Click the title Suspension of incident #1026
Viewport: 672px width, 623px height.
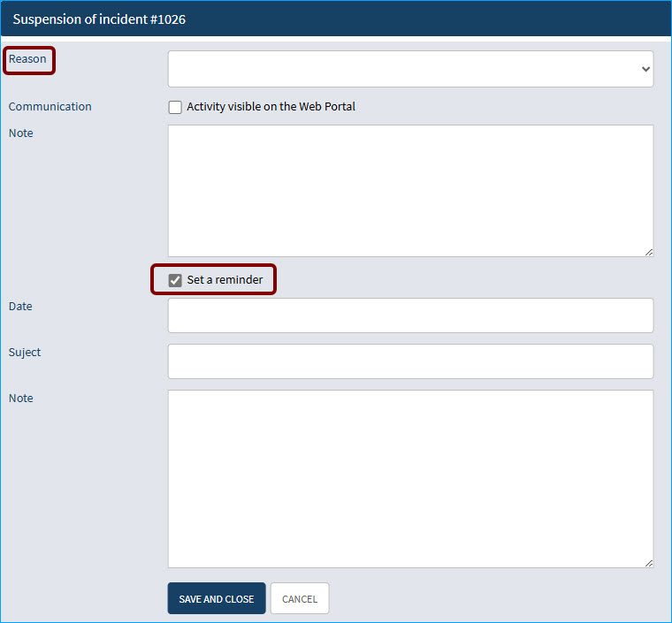[x=99, y=19]
